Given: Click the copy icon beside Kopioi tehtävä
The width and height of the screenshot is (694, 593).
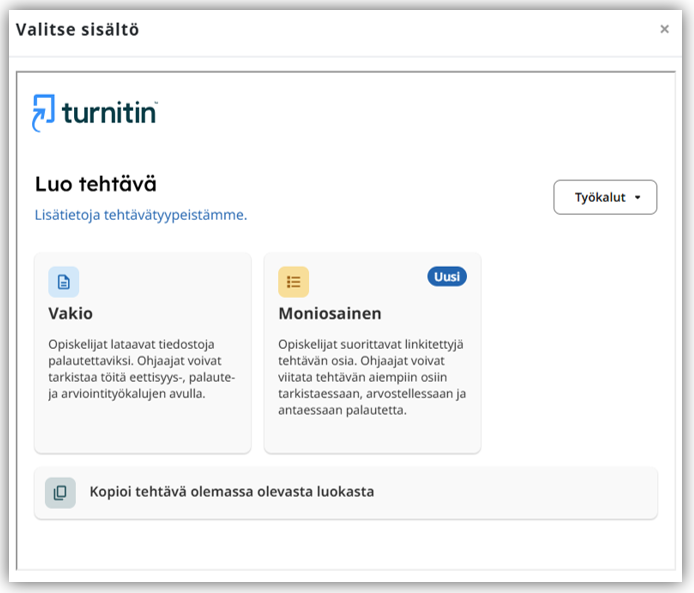Looking at the screenshot, I should pyautogui.click(x=60, y=493).
